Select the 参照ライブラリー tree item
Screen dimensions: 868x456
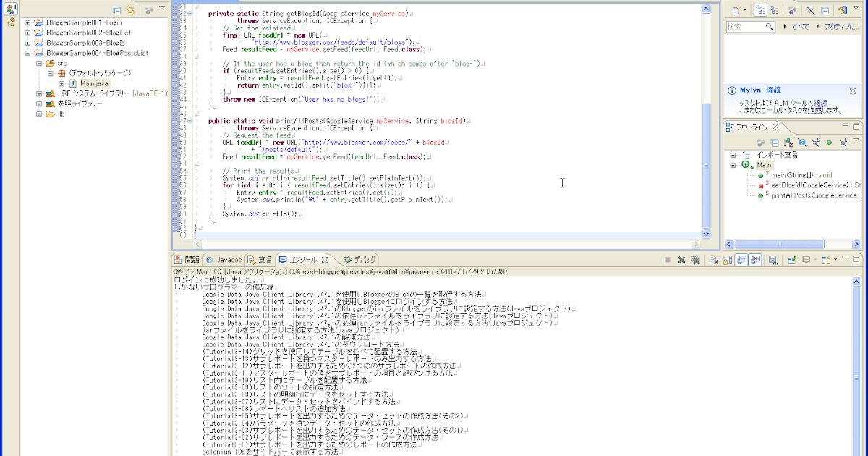tap(80, 104)
